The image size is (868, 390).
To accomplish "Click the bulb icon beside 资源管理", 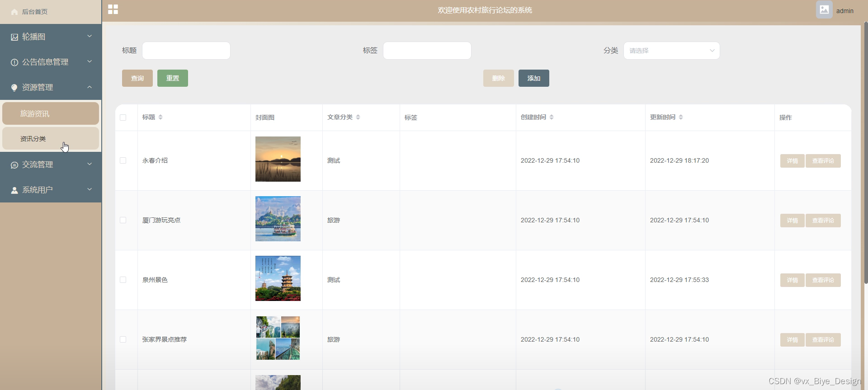I will [14, 88].
